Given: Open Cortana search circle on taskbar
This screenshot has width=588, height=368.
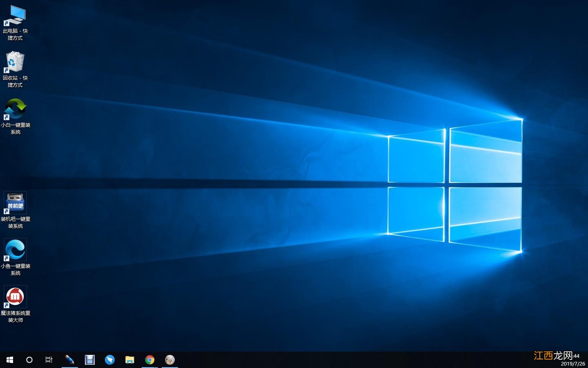Looking at the screenshot, I should coord(29,360).
